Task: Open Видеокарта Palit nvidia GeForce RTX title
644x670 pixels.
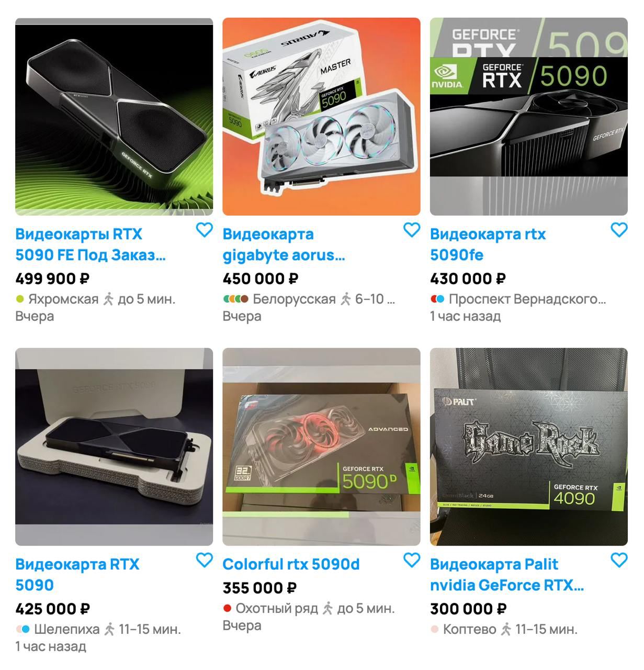Action: pos(507,574)
